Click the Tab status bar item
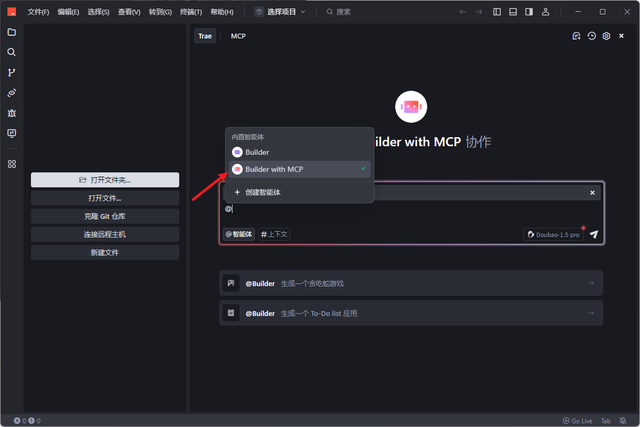 coord(606,420)
